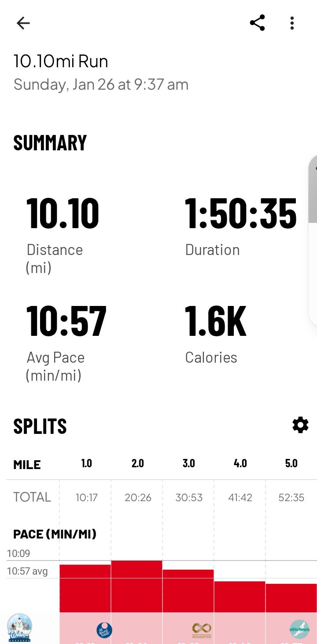
Task: Tap the Winter snow globe badge
Action: (19, 627)
